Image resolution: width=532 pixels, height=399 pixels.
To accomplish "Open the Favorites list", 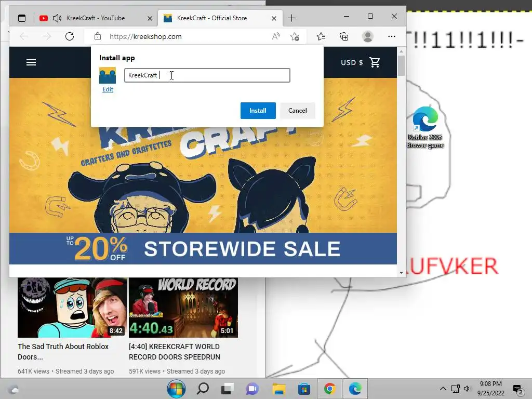I will [321, 36].
